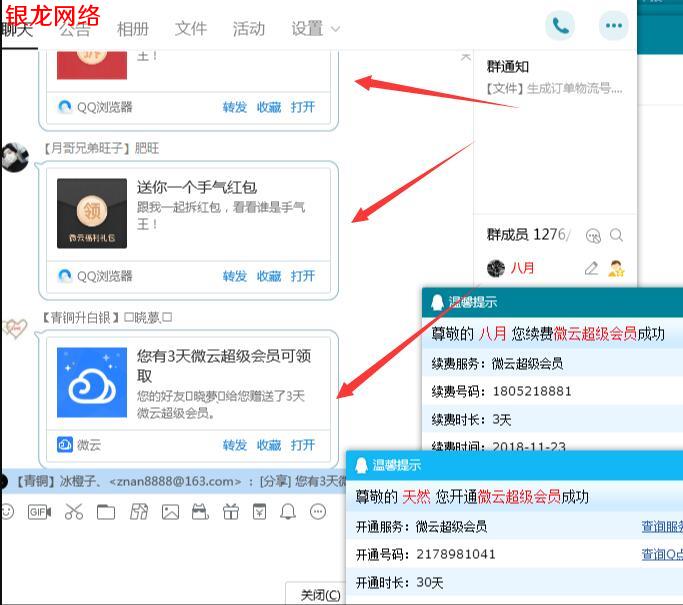The image size is (683, 605).
Task: Collapse the group notice panel arrow
Action: (466, 57)
